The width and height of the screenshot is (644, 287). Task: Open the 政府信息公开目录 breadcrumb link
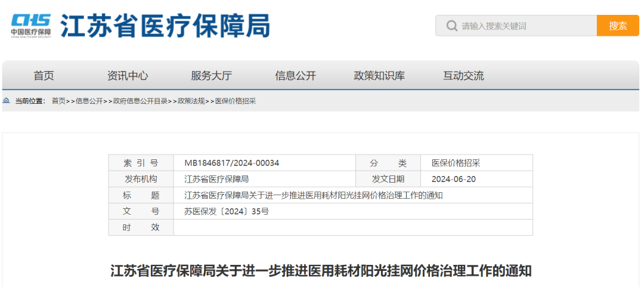[x=140, y=101]
